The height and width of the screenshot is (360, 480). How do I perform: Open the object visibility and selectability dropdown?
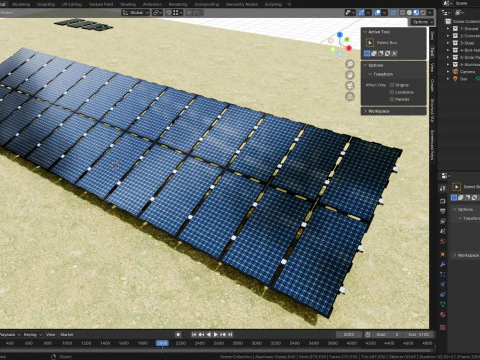click(350, 13)
